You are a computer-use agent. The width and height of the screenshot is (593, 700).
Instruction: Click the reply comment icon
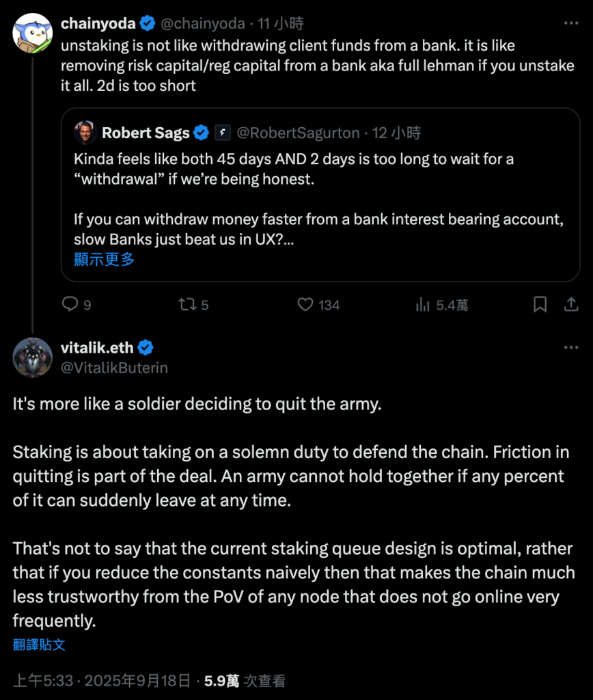(70, 304)
